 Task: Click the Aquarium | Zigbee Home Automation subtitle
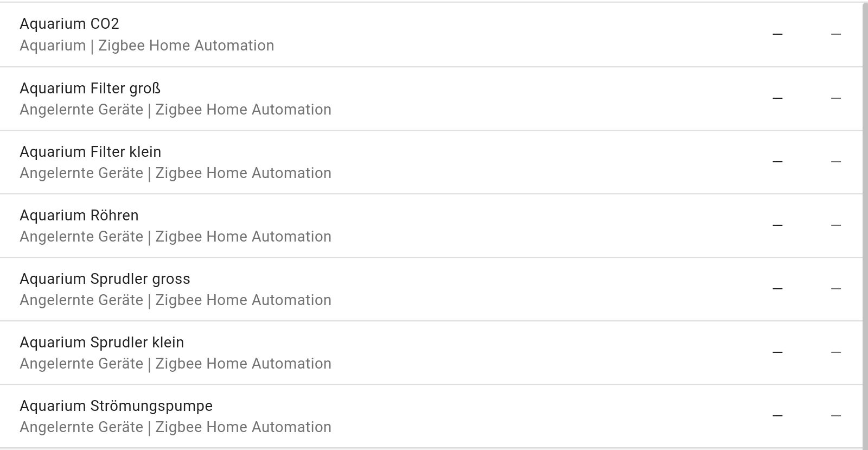(x=147, y=46)
